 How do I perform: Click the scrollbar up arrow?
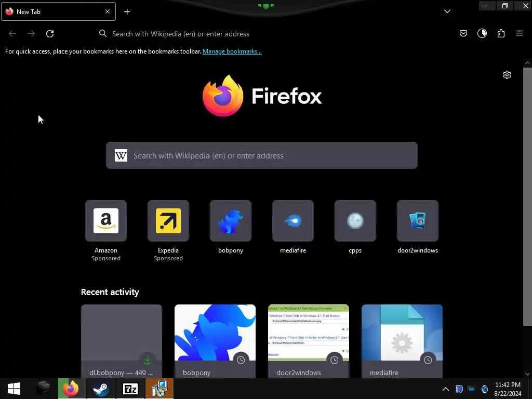point(527,63)
